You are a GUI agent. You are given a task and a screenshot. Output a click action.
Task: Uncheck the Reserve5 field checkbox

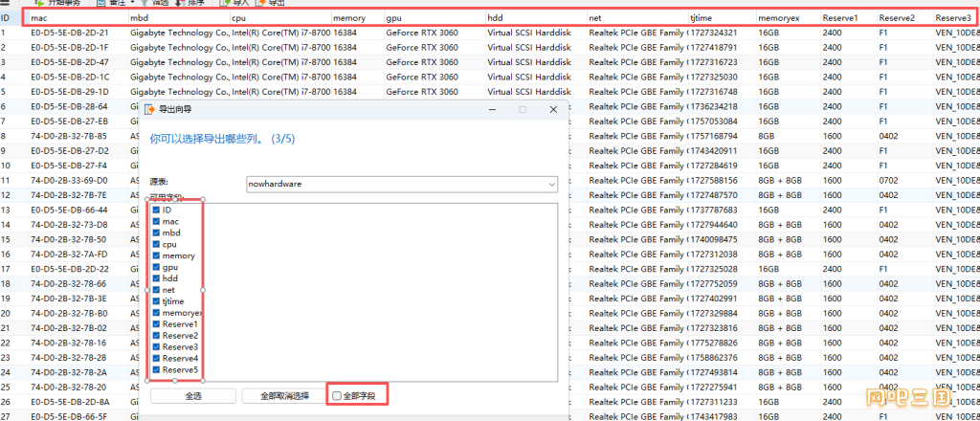[156, 369]
